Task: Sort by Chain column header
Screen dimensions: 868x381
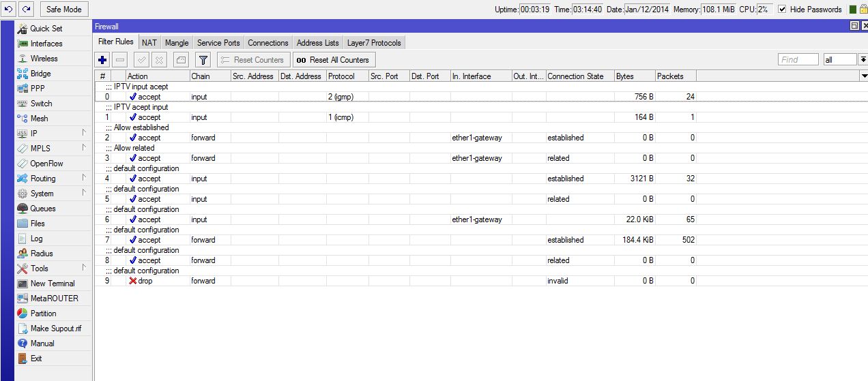Action: (210, 76)
